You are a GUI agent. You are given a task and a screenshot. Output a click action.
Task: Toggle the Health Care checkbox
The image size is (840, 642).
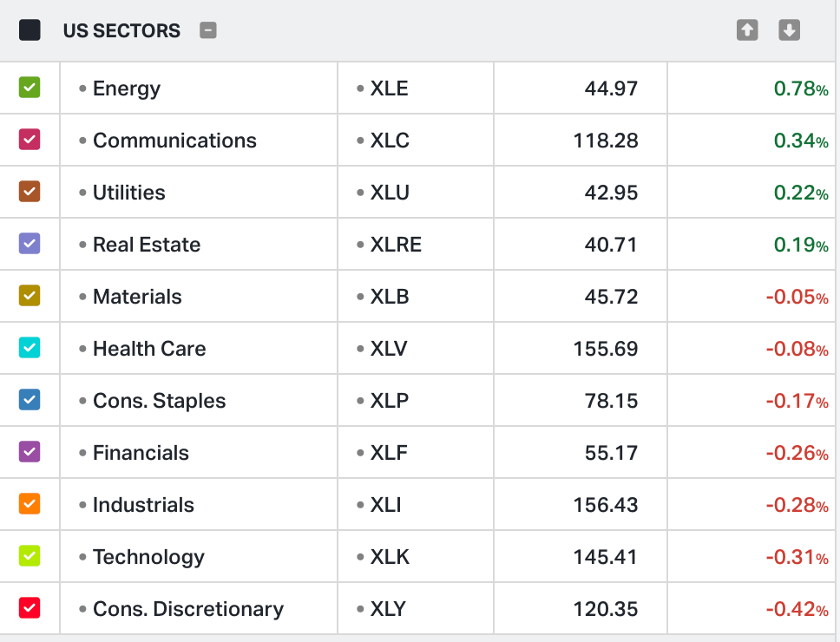pos(30,348)
